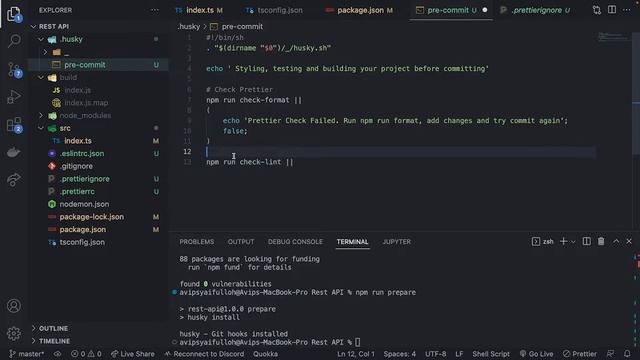Click Reconnect to Discord in status bar

pyautogui.click(x=204, y=354)
